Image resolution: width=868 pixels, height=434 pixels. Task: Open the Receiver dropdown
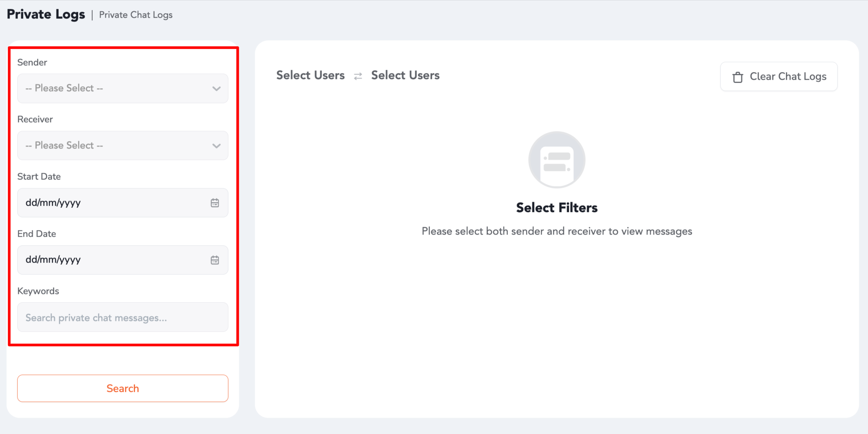tap(123, 146)
